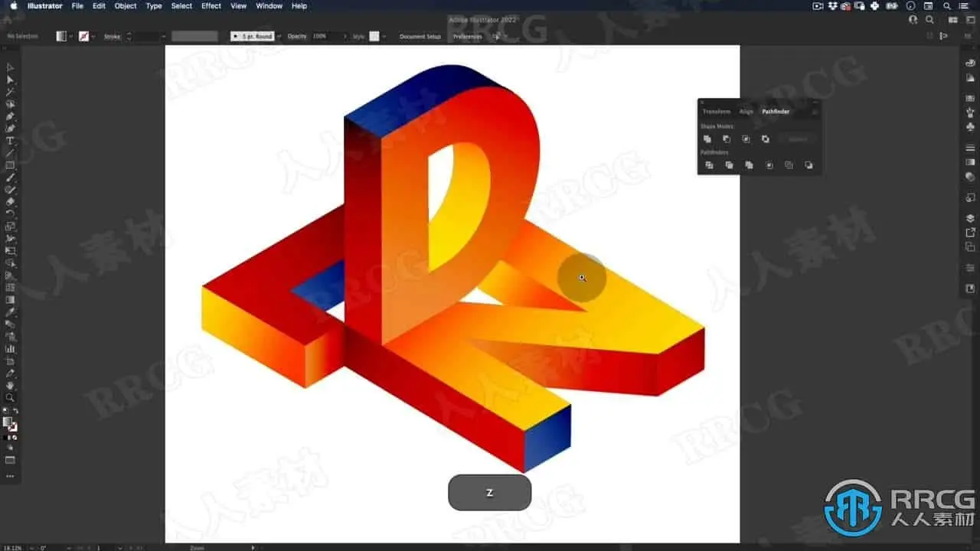The height and width of the screenshot is (551, 980).
Task: Open the stroke color dropdown arrow
Action: click(x=93, y=36)
